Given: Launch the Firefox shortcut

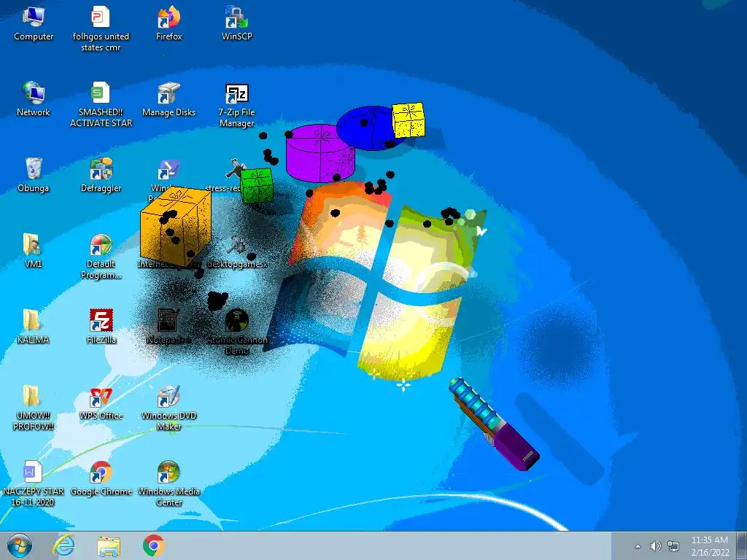Looking at the screenshot, I should point(169,24).
